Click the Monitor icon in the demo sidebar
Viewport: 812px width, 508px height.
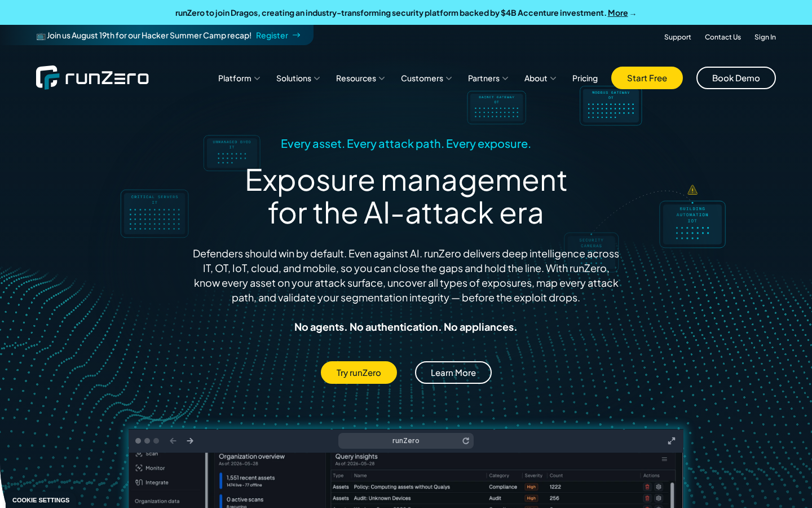(139, 468)
